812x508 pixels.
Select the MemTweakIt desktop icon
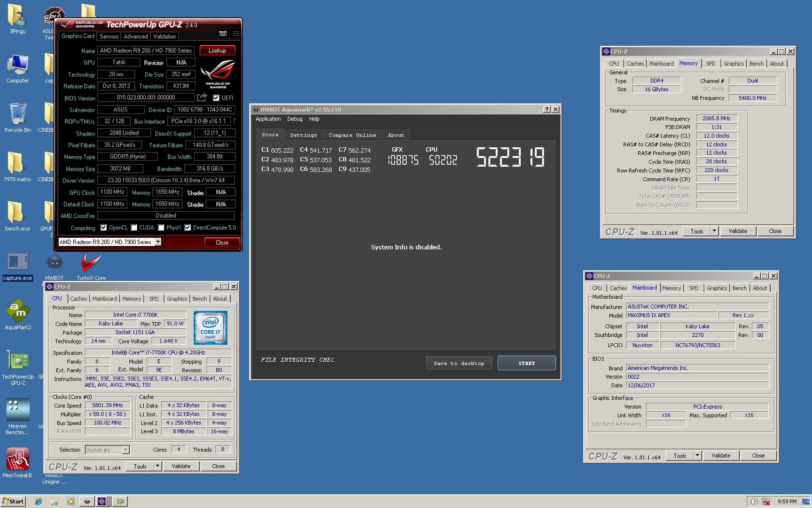point(17,463)
